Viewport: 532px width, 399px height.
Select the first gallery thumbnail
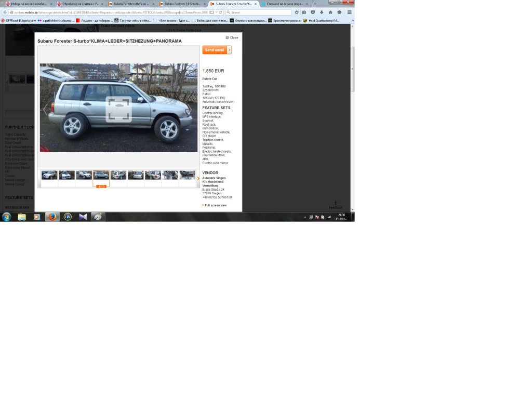coord(49,175)
